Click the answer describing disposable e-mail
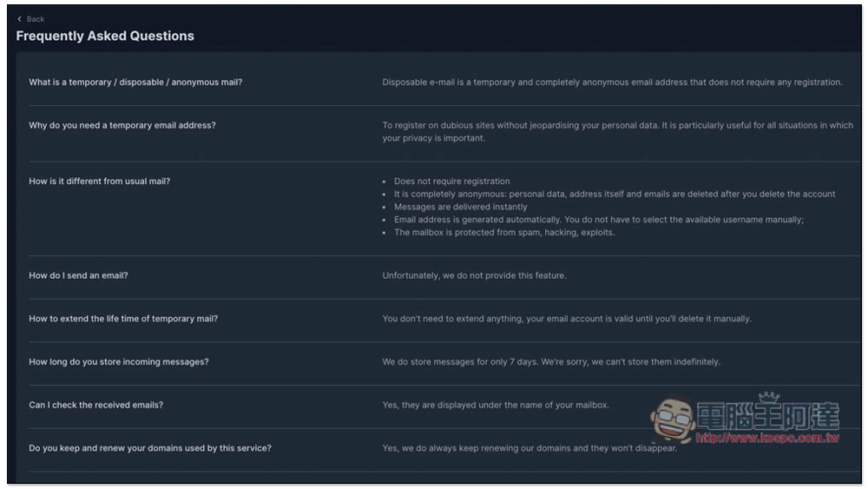The image size is (868, 489). click(x=612, y=82)
